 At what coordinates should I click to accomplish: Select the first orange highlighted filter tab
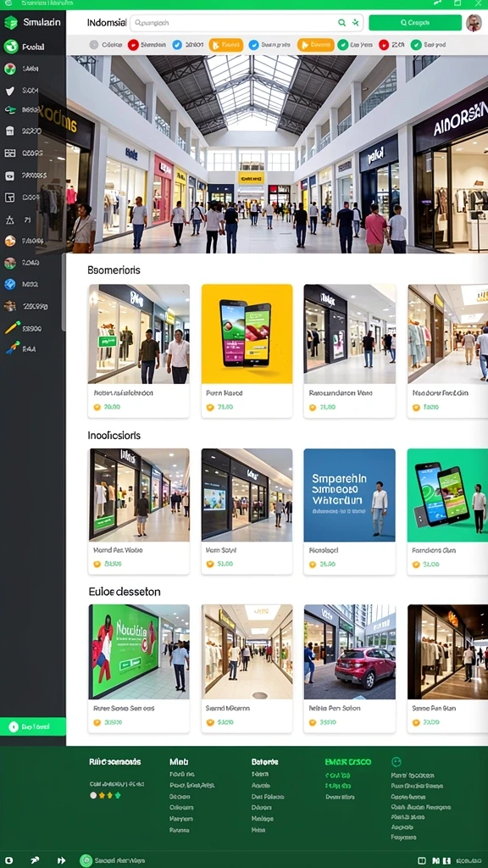[x=225, y=45]
